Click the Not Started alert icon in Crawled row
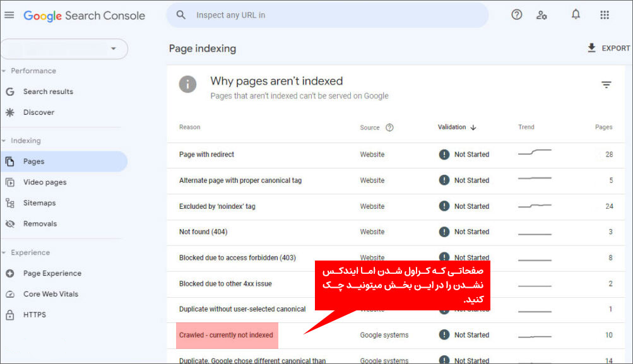The width and height of the screenshot is (633, 364). pyautogui.click(x=444, y=335)
